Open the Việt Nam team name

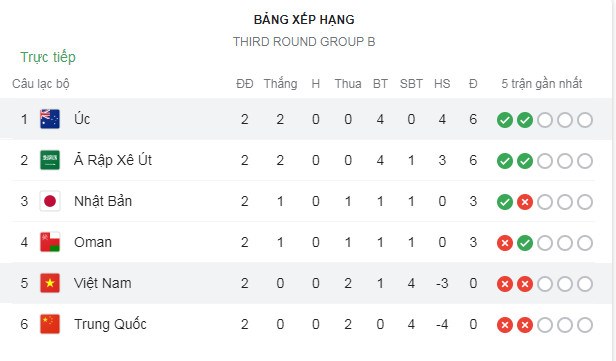(x=103, y=283)
